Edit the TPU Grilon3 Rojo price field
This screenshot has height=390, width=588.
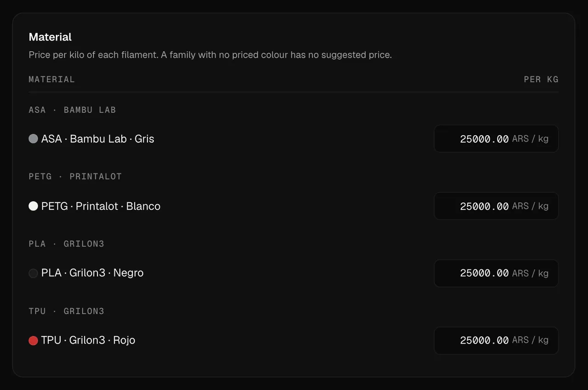(496, 340)
